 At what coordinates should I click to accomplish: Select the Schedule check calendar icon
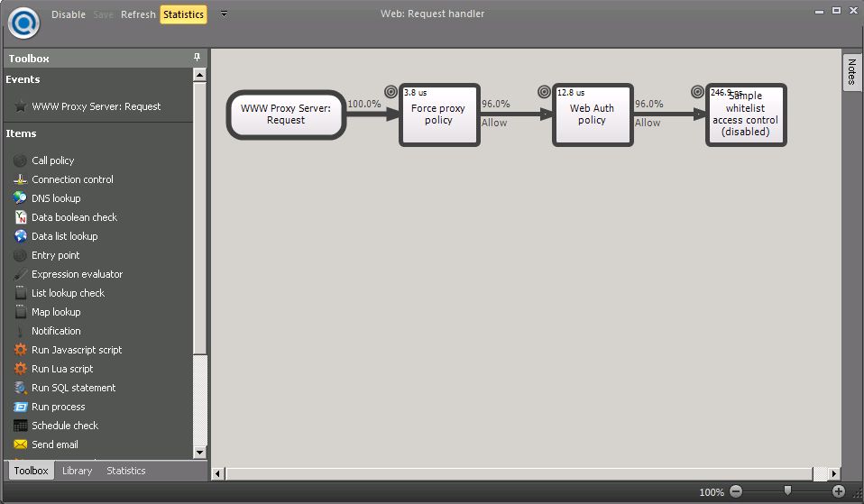21,426
